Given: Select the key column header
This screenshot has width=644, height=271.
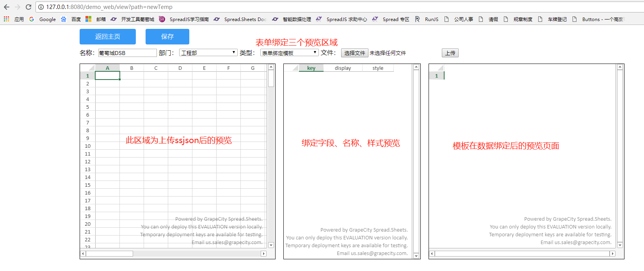Looking at the screenshot, I should pos(311,68).
